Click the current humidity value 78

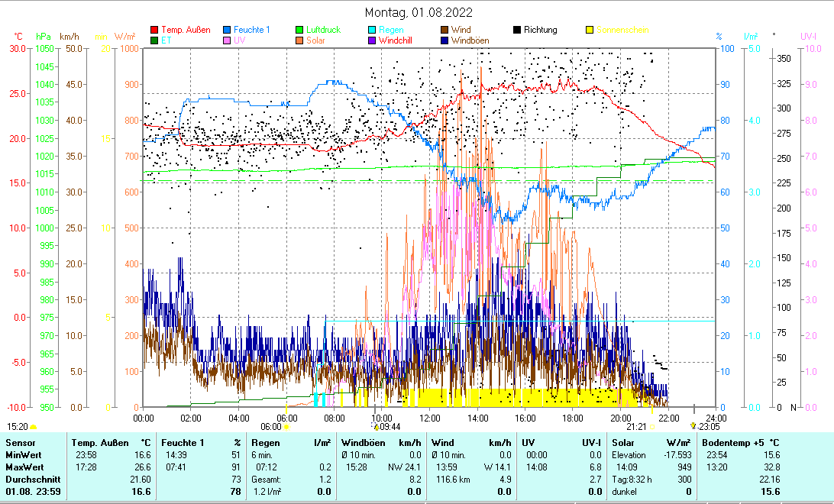[x=236, y=492]
